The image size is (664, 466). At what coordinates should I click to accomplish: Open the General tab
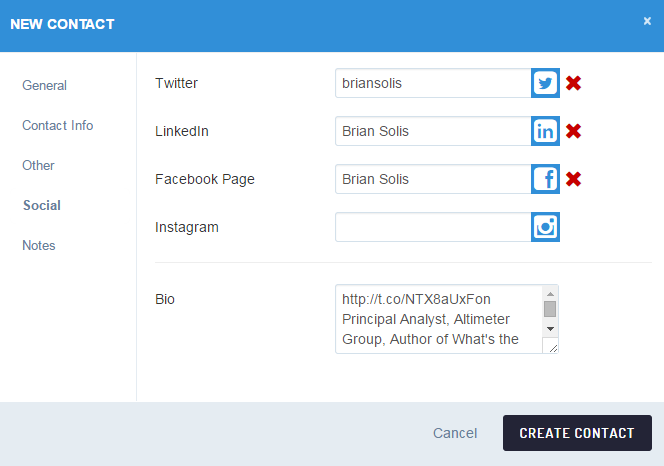[45, 85]
